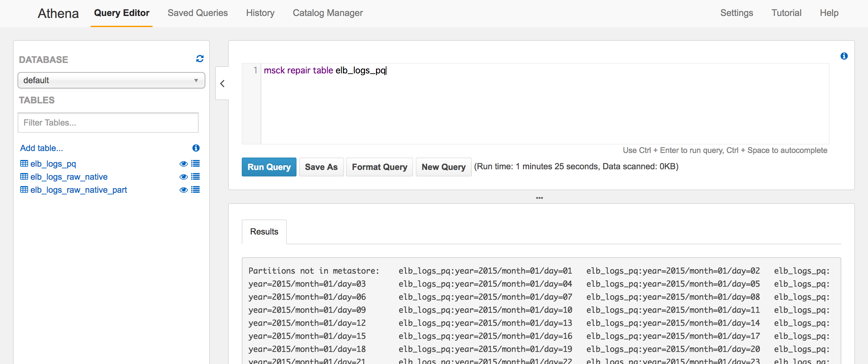868x364 pixels.
Task: Open the properties list icon for elb_logs_raw_native
Action: (x=195, y=176)
